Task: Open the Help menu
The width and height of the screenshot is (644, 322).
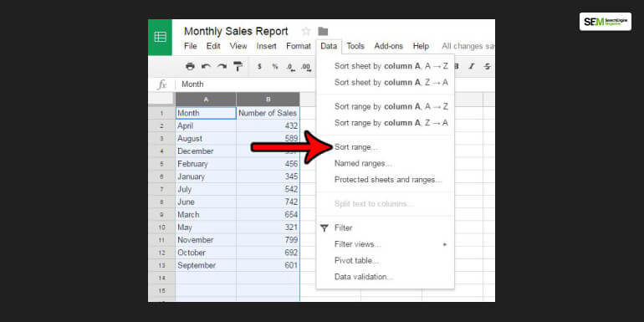Action: (421, 46)
